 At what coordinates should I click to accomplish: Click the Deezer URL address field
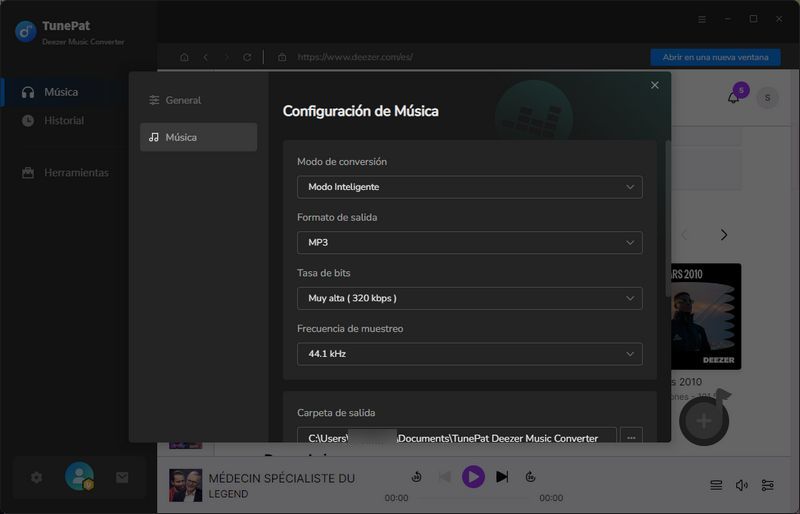[355, 57]
